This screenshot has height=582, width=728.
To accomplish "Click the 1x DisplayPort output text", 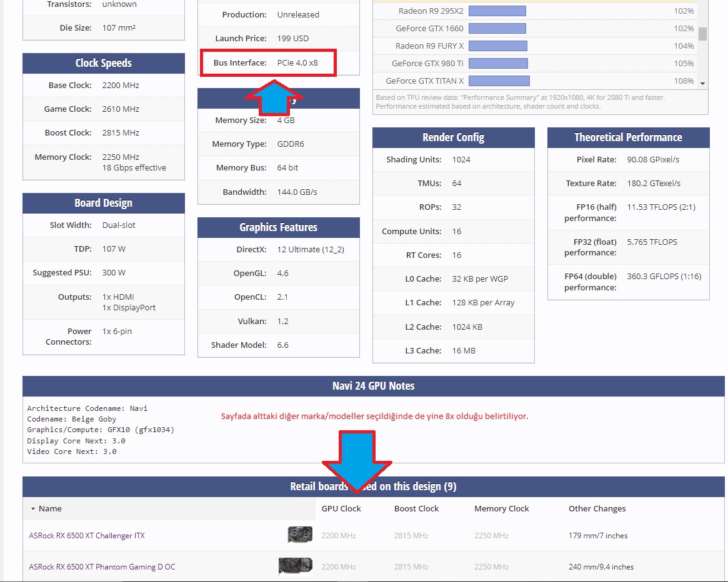I will [129, 308].
